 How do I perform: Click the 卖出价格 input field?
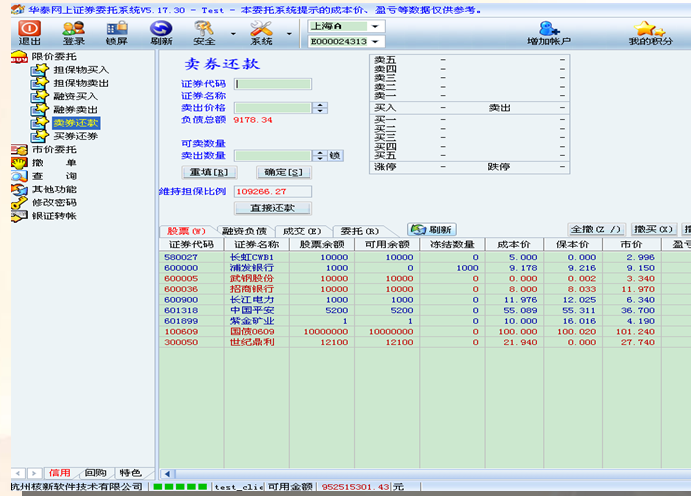tap(273, 108)
